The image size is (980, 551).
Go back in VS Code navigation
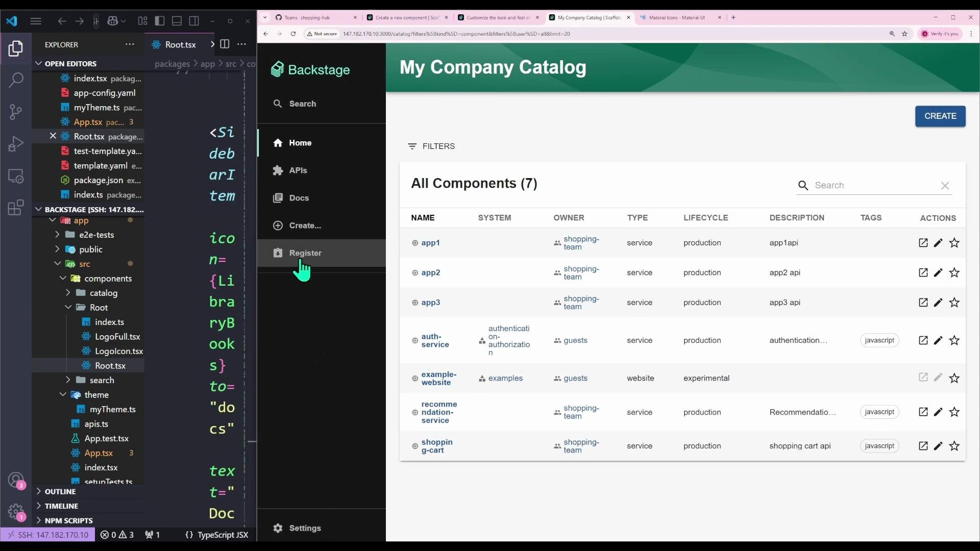(x=62, y=21)
